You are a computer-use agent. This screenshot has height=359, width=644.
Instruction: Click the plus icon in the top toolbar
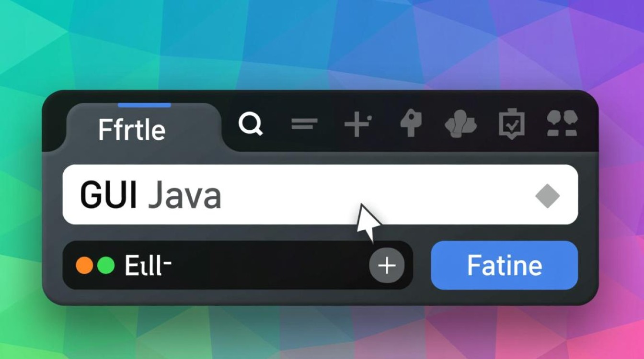click(x=358, y=125)
